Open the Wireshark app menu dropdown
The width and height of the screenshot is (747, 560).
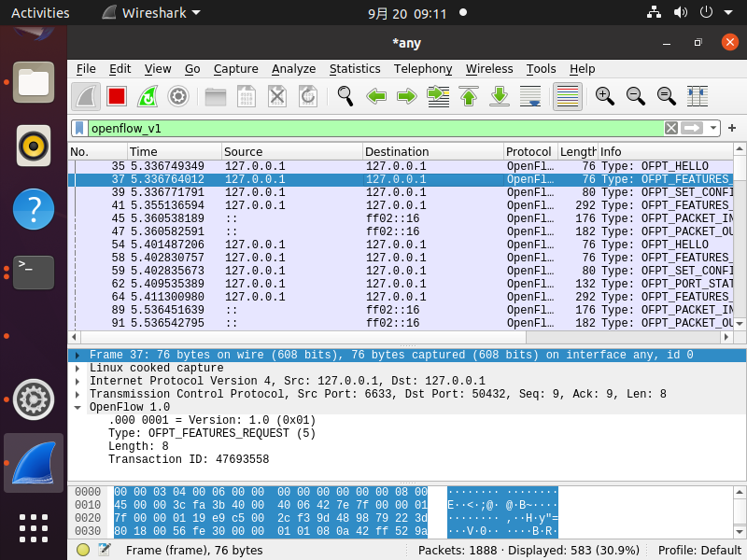151,13
